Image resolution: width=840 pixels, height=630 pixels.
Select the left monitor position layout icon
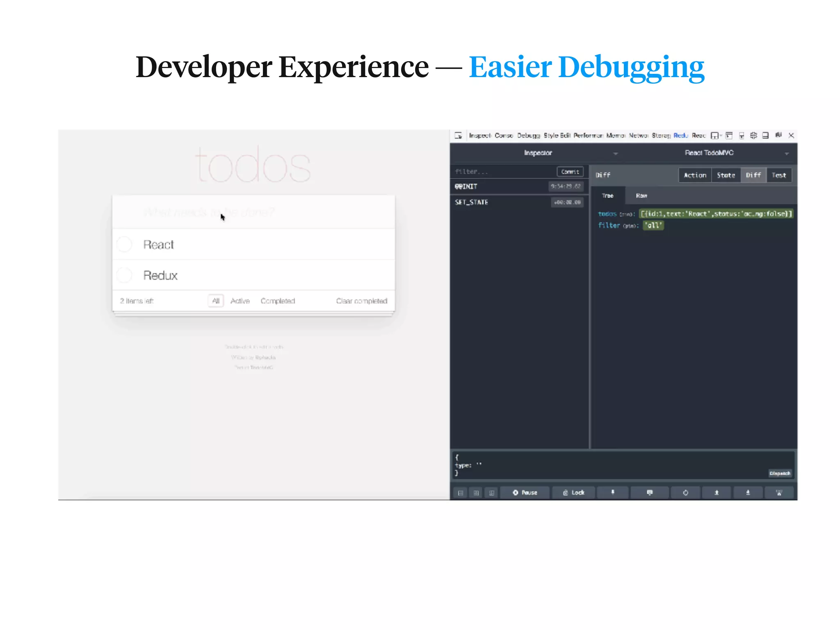[x=461, y=493]
